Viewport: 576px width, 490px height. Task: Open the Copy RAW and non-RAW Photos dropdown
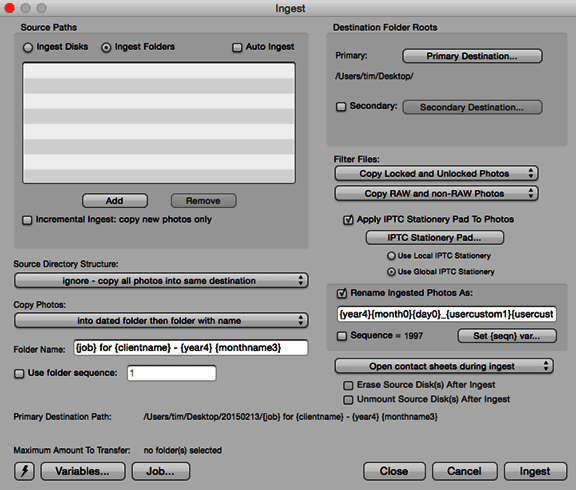pos(436,194)
